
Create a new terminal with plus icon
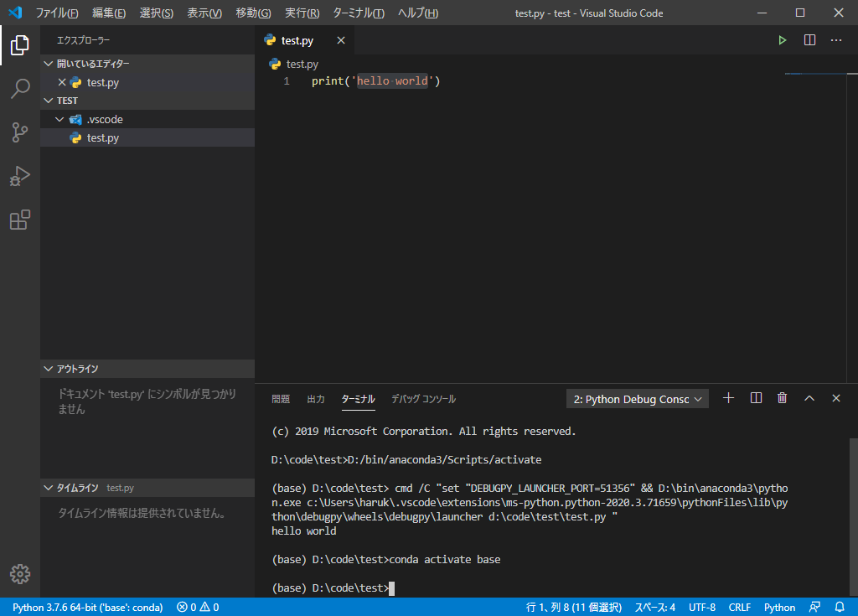pos(728,398)
